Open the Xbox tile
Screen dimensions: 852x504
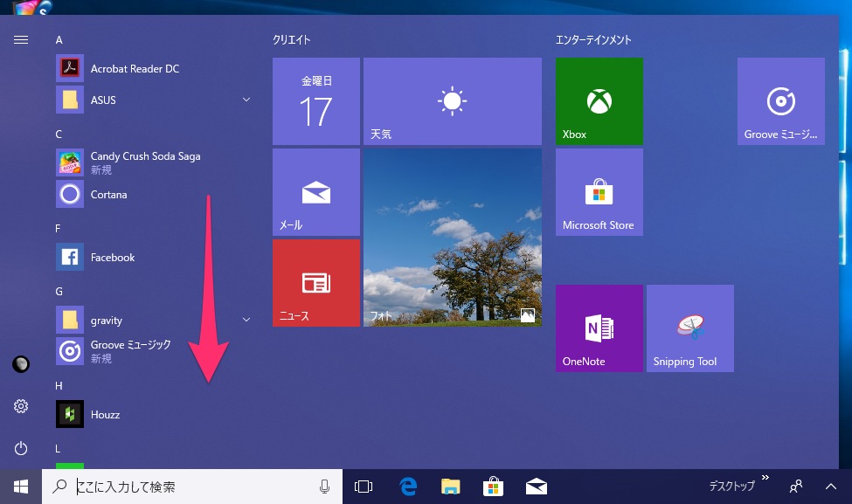(599, 101)
